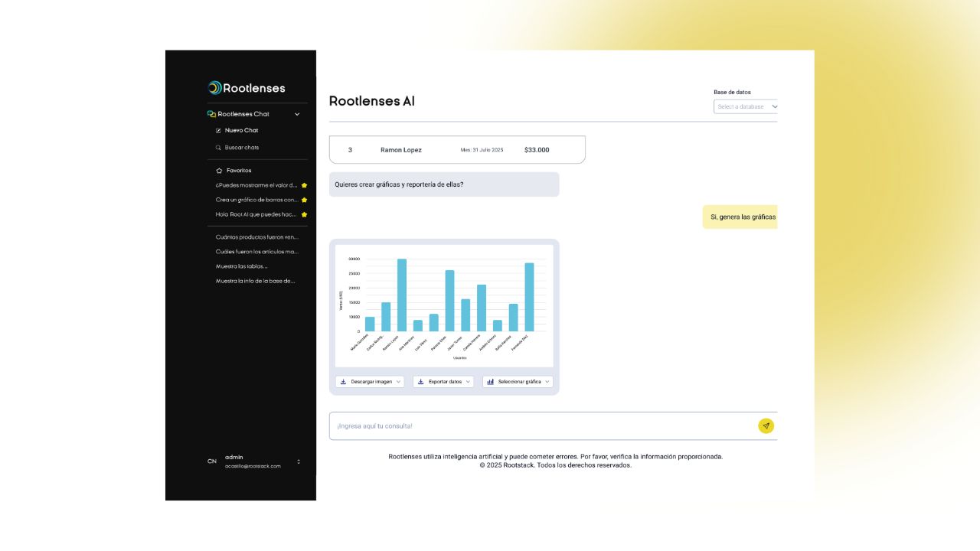Toggle the star on 'Hola Root AI que puedes hac...'
980x551 pixels.
pos(304,214)
